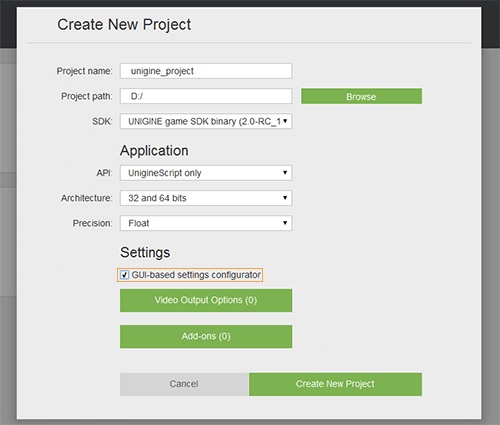Click the arrow icon of Architecture combo box
The height and width of the screenshot is (425, 500).
(285, 198)
